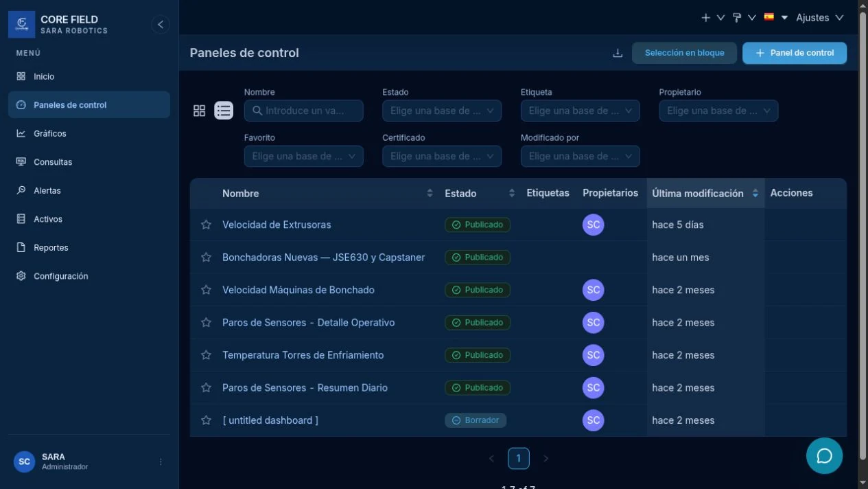Open the Favorito filter dropdown

pos(303,157)
